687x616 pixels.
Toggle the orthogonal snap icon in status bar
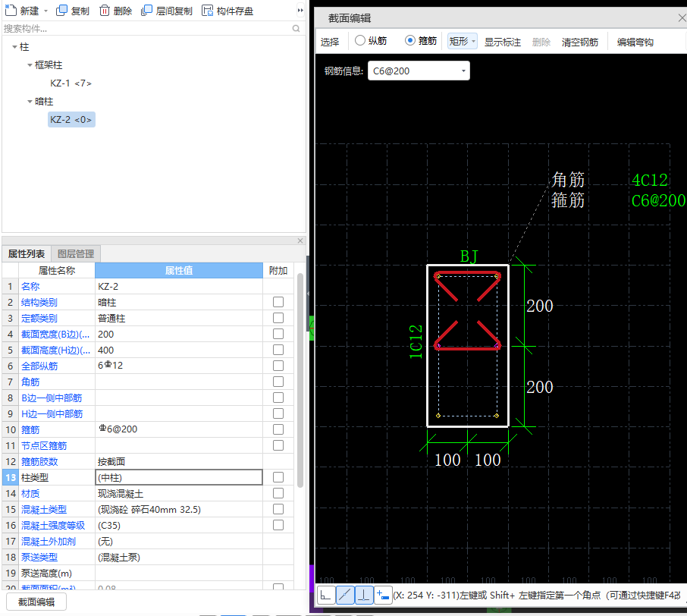[x=326, y=595]
